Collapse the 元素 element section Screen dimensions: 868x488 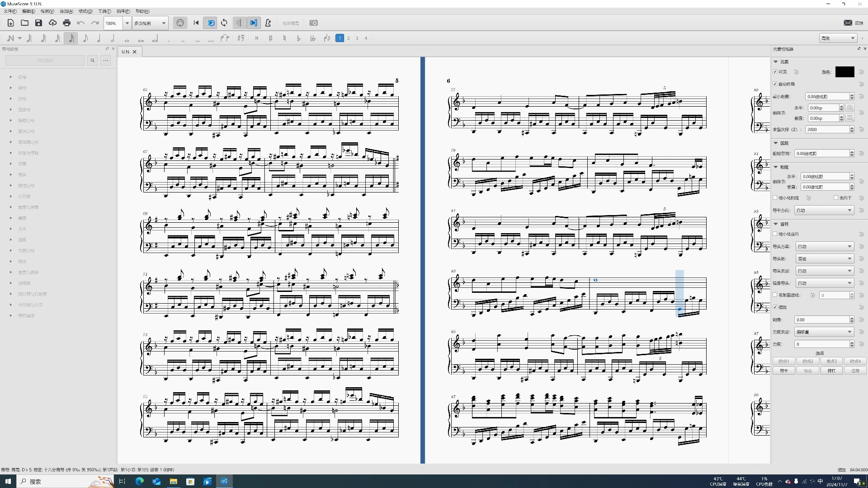(x=776, y=62)
